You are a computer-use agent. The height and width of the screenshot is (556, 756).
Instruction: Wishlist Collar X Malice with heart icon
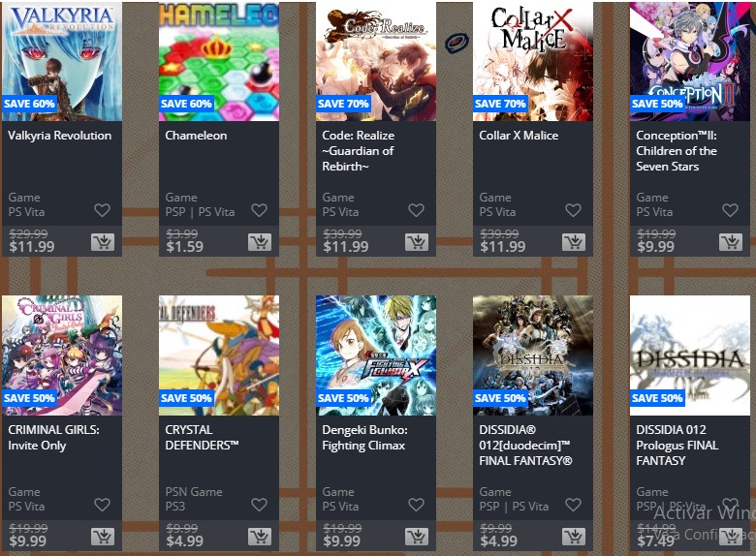pos(573,210)
